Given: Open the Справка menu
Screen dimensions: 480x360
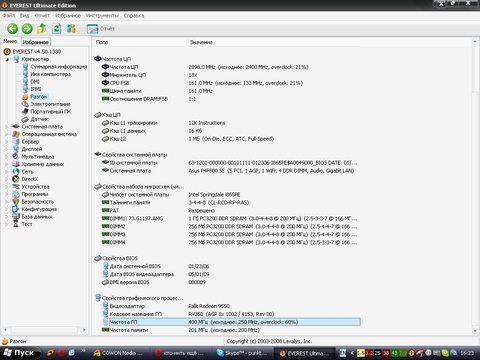Looking at the screenshot, I should click(134, 16).
